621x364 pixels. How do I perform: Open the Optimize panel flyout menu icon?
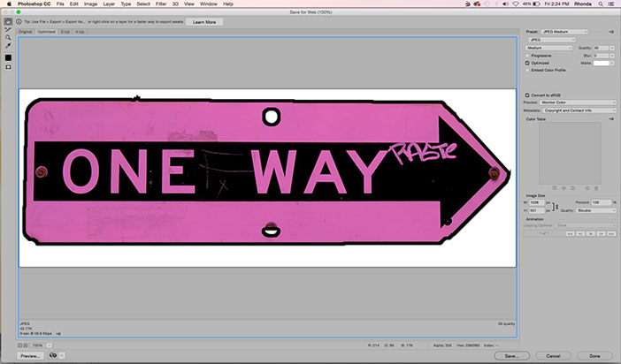[611, 32]
